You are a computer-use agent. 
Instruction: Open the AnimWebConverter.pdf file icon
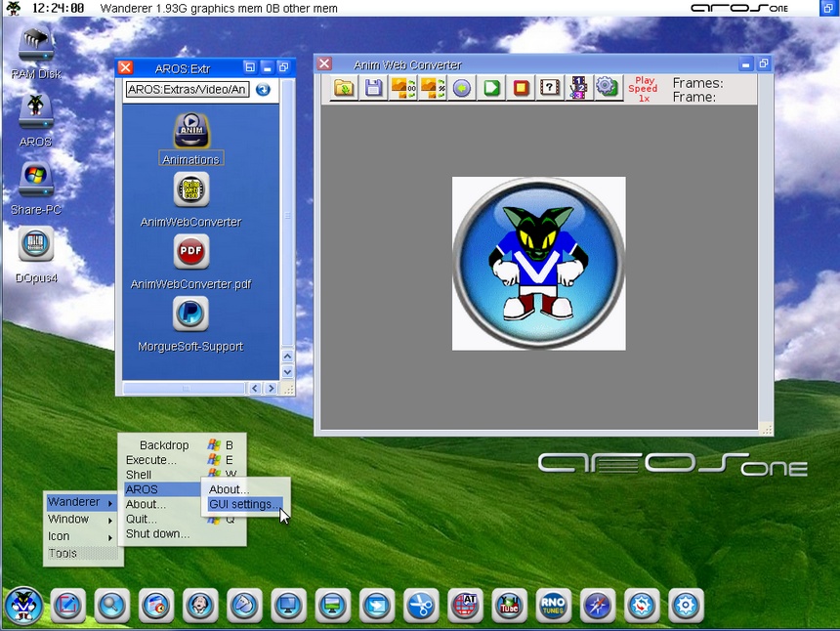[x=191, y=253]
